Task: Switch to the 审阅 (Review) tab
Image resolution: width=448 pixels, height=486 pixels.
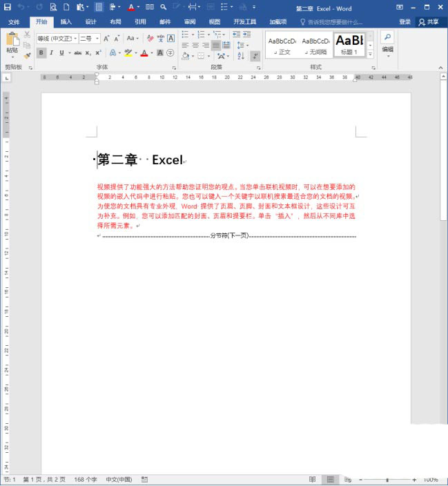Action: coord(190,21)
